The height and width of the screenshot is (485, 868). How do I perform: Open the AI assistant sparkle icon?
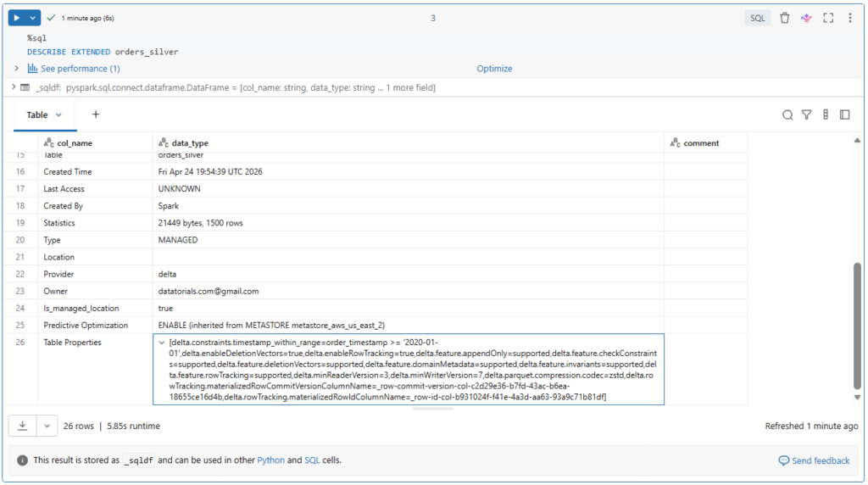806,18
